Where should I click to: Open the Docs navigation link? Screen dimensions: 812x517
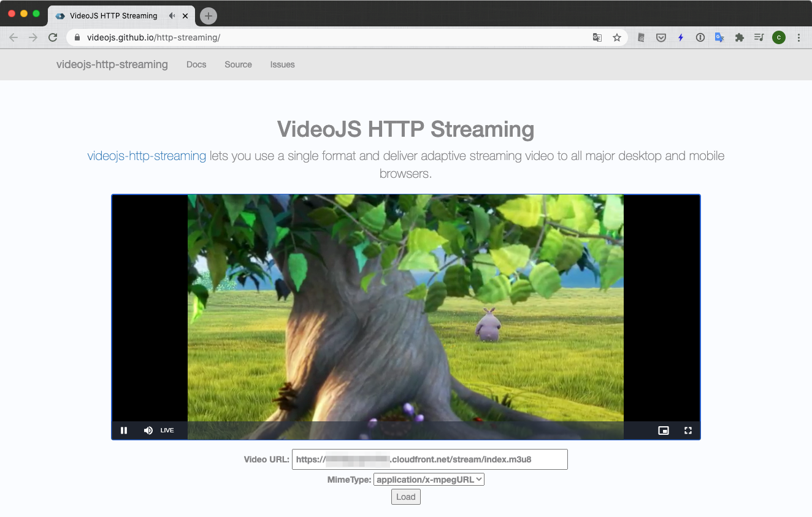click(x=196, y=64)
